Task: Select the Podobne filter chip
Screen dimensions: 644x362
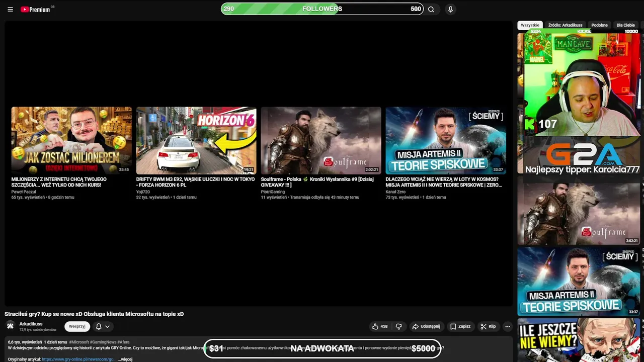Action: pos(599,25)
